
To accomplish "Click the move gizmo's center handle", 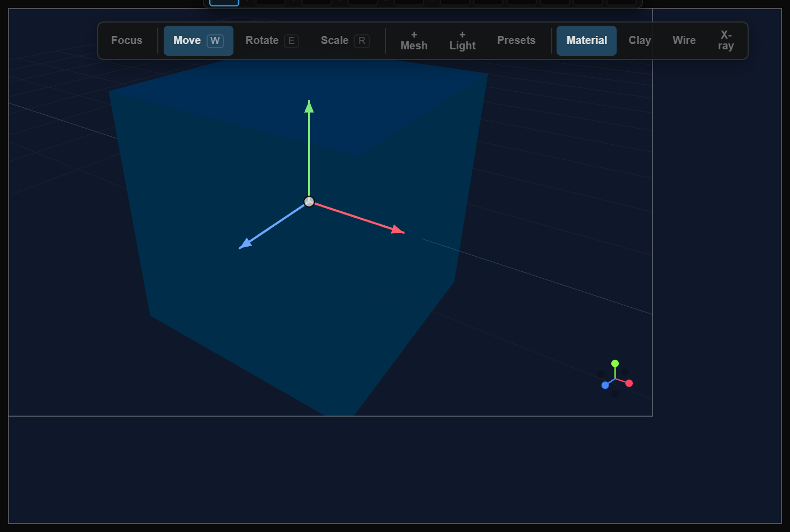I will click(x=309, y=202).
